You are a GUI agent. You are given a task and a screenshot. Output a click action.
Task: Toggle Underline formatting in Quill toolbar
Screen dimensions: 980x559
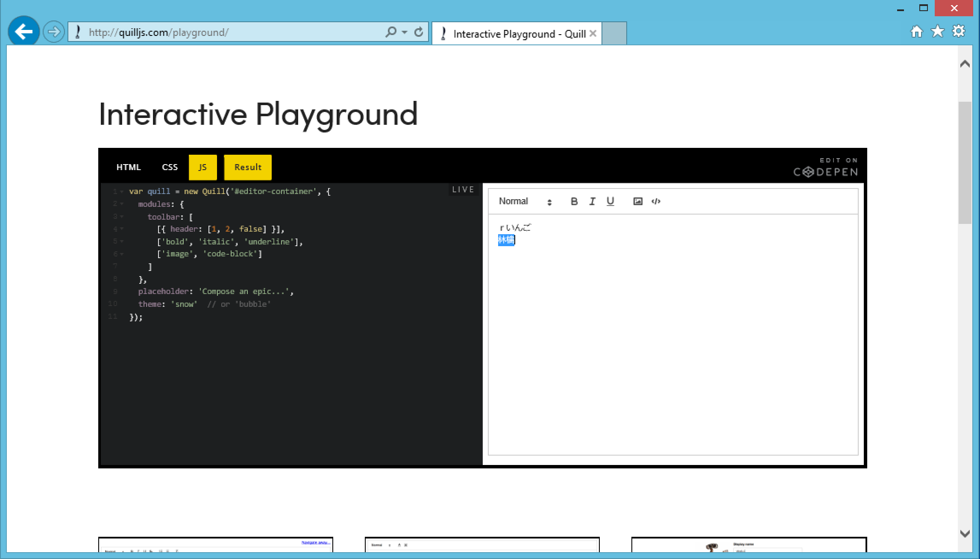(x=610, y=201)
